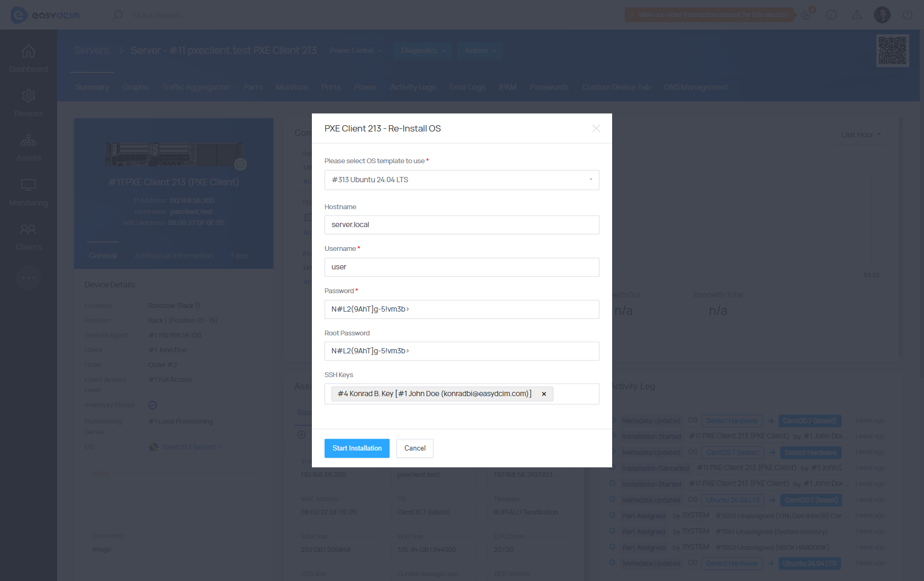Click the power logout icon
924x581 pixels.
(x=908, y=15)
